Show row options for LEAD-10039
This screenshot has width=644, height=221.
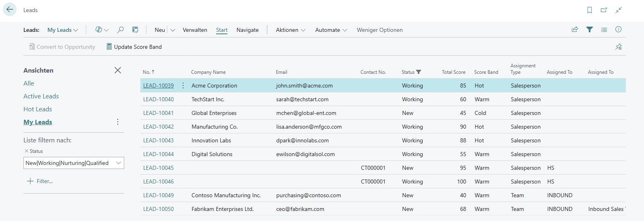pos(183,85)
